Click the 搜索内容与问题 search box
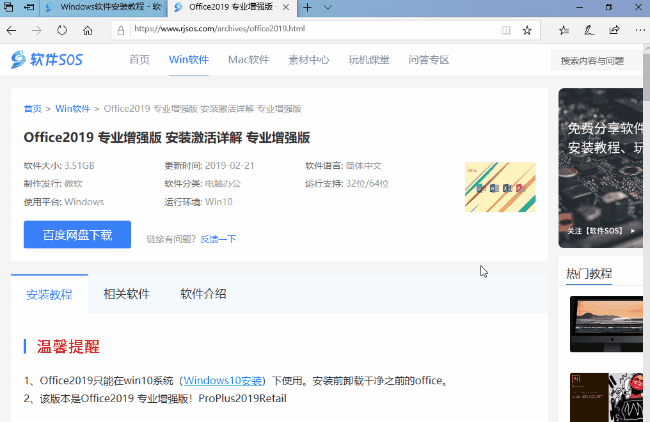The height and width of the screenshot is (422, 650). click(x=597, y=61)
